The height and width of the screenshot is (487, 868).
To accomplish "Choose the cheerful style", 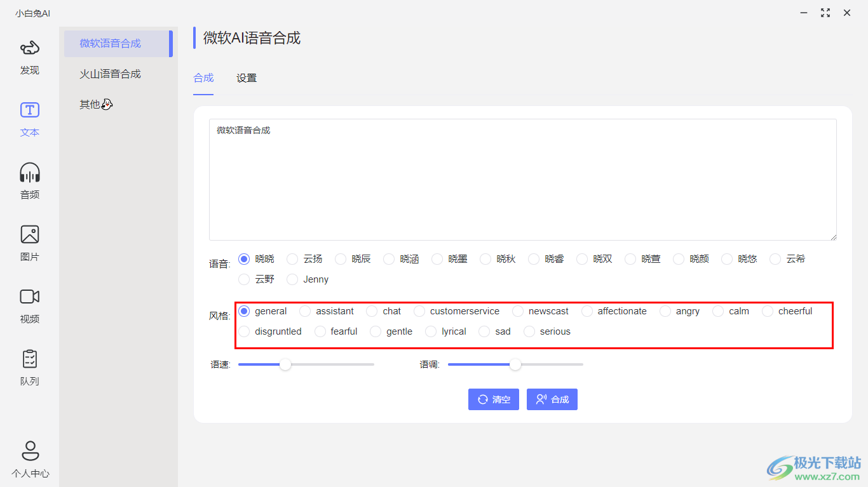I will 788,311.
